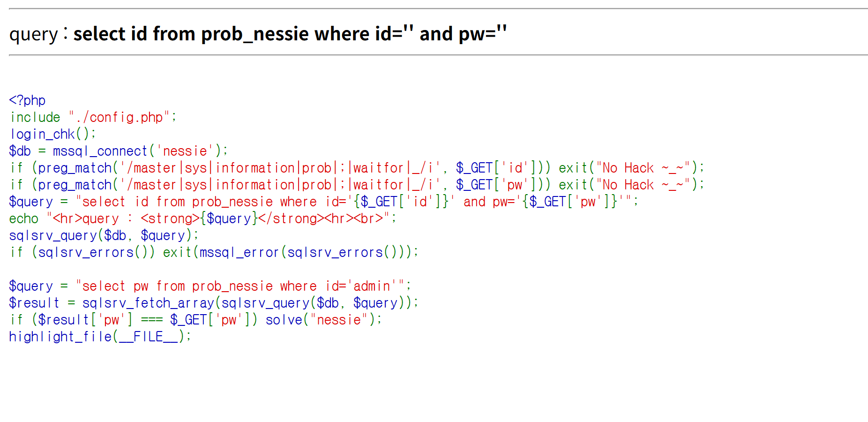Click the echo statement code line
Viewport: 868px width, 422px height.
coord(202,219)
